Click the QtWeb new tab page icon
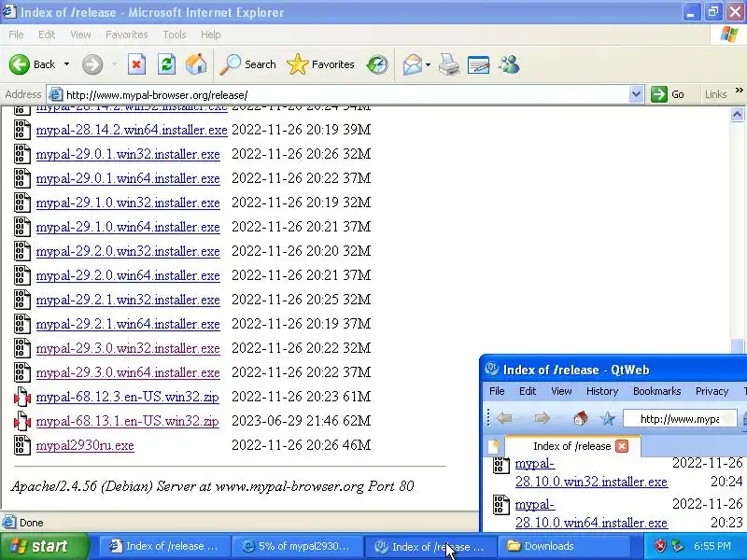This screenshot has width=747, height=560. click(x=494, y=446)
